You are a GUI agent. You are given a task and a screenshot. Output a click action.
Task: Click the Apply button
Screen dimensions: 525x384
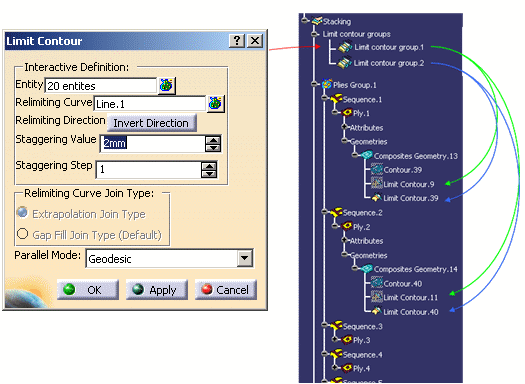tap(157, 290)
